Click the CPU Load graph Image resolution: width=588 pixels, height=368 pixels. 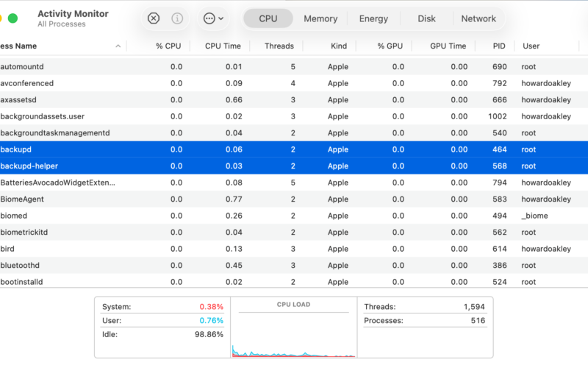tap(293, 330)
